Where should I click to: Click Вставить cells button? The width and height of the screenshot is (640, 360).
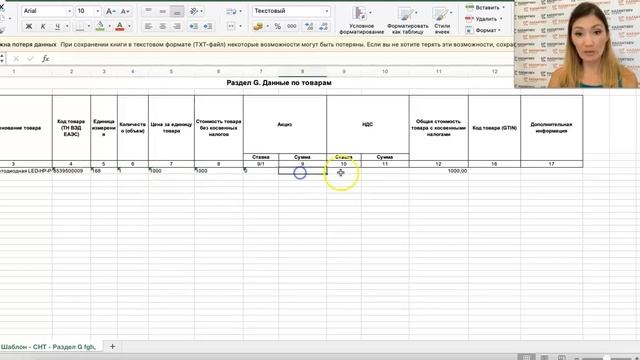pos(485,7)
